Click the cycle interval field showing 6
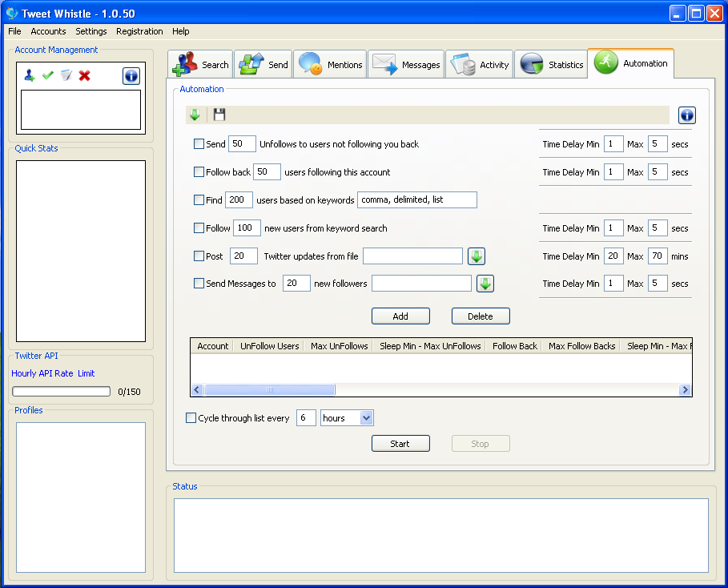Screen dimensions: 728x588 (x=307, y=417)
